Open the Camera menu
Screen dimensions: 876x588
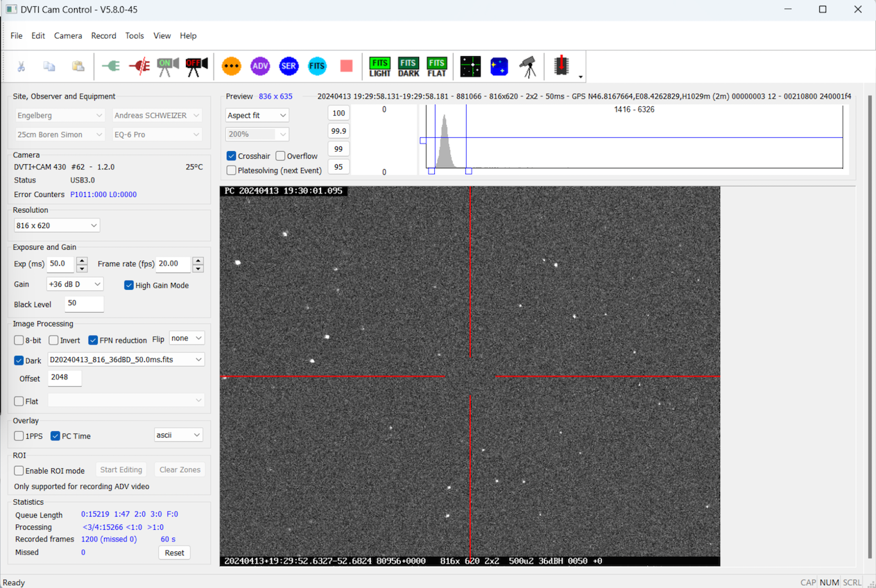[68, 35]
